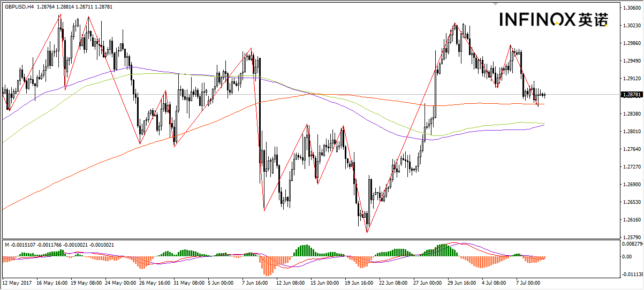Screen dimensions: 644x290
Task: Click the 0.00 indicator scale label
Action: [627, 257]
